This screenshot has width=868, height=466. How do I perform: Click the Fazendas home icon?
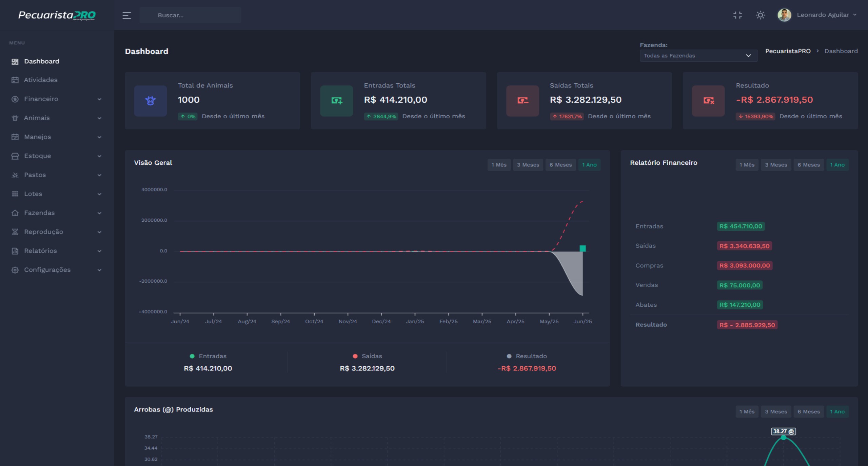point(15,213)
